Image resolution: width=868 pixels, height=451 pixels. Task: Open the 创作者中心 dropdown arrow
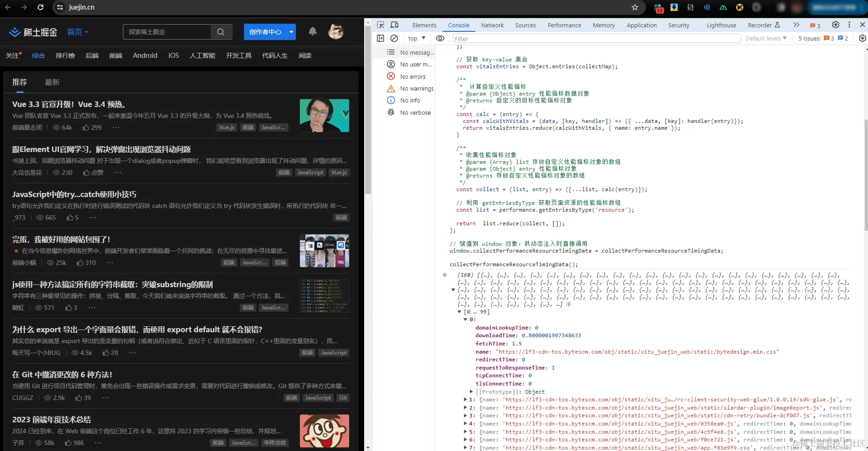click(x=291, y=32)
